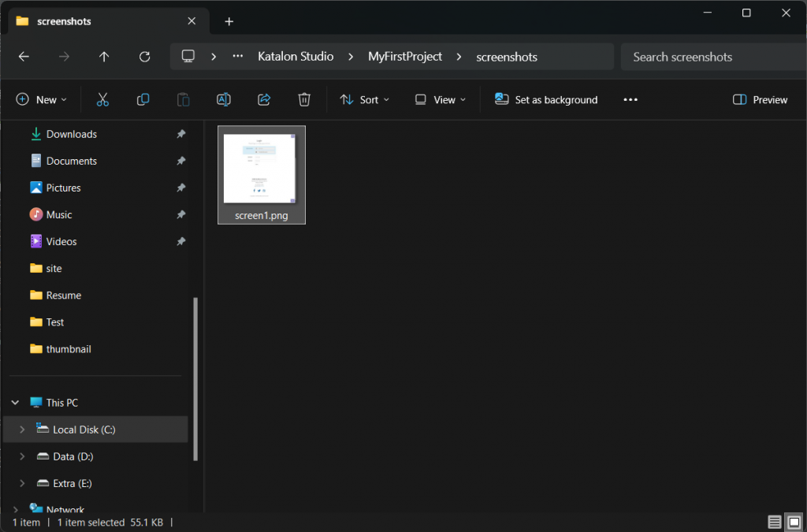Open chevron after MyFirstProject breadcrumb

coord(459,57)
